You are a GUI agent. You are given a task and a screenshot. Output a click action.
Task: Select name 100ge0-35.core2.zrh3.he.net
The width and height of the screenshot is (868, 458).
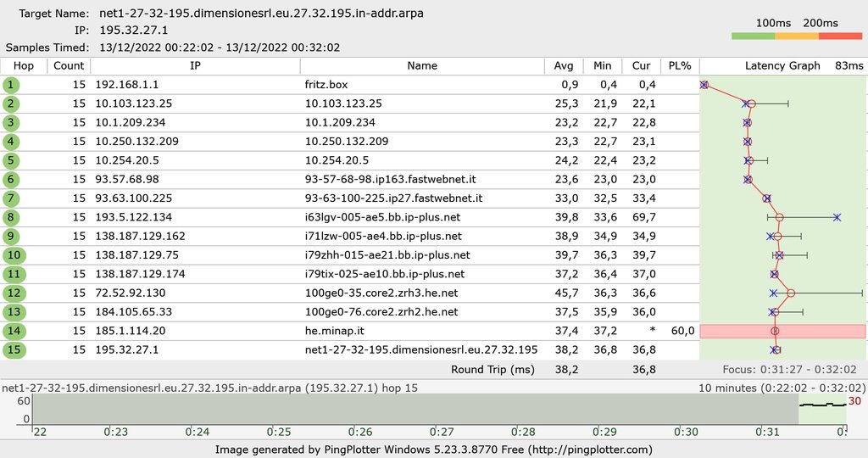coord(381,293)
